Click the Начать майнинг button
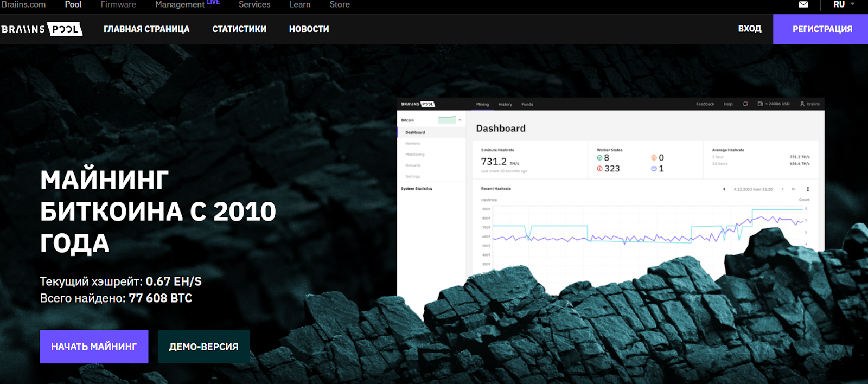 point(94,347)
